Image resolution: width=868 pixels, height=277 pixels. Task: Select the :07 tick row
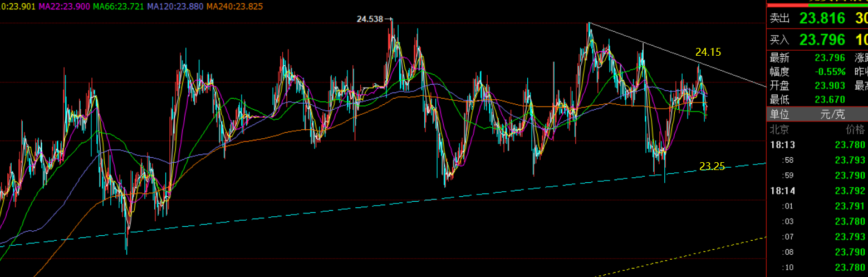click(x=817, y=237)
